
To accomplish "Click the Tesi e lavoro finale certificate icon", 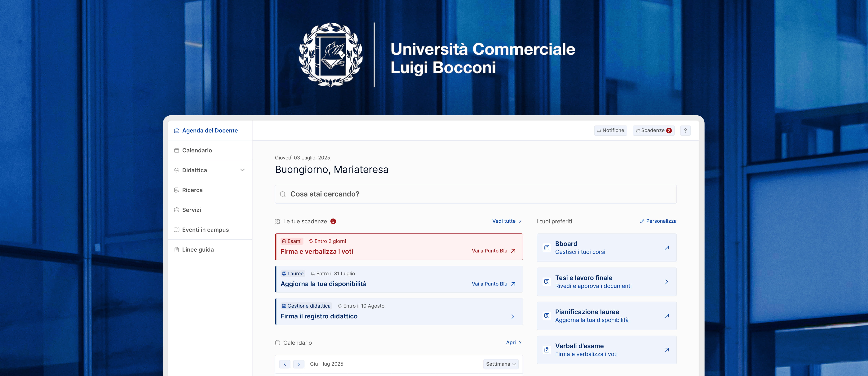I will [x=547, y=282].
